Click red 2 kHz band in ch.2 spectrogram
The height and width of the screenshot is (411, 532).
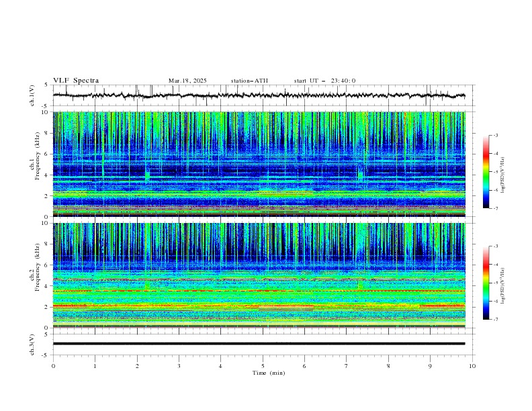259,306
